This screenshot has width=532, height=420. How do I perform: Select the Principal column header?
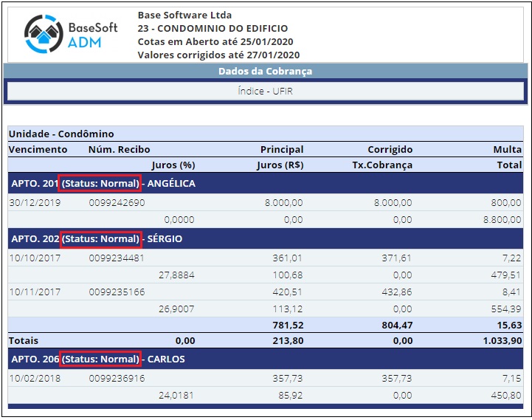click(281, 150)
